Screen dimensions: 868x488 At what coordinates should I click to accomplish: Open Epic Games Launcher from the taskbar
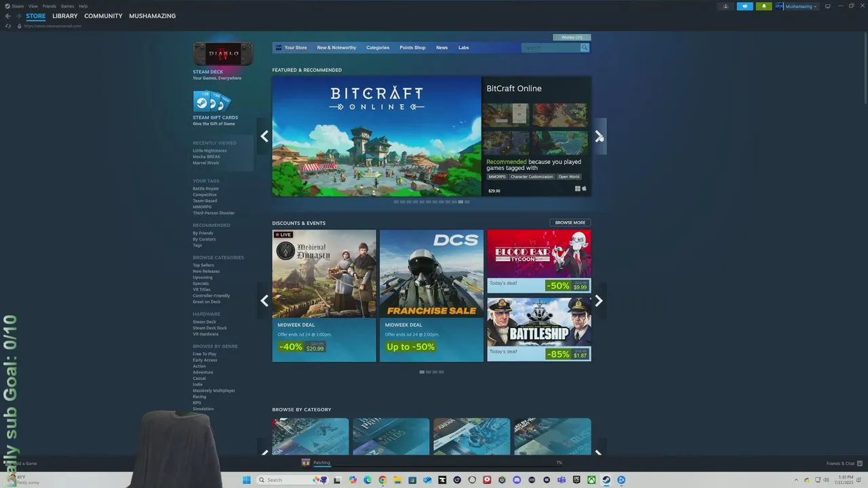tap(576, 480)
